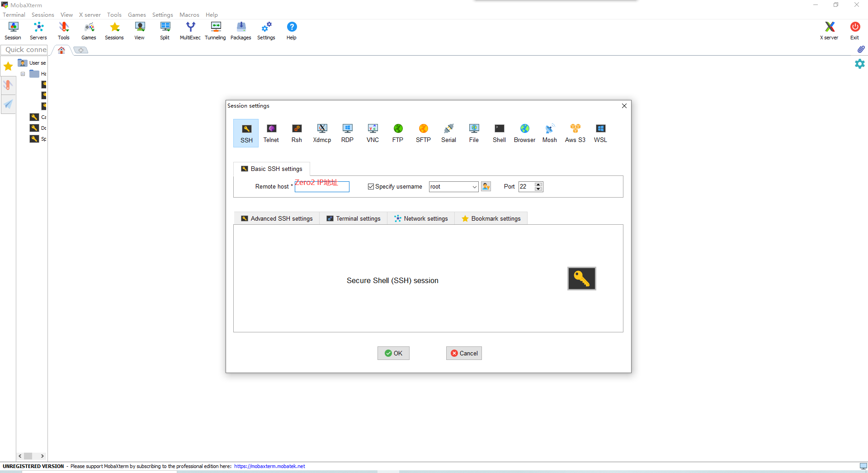Increase the Port value with up arrow
This screenshot has height=473, width=868.
click(x=538, y=184)
